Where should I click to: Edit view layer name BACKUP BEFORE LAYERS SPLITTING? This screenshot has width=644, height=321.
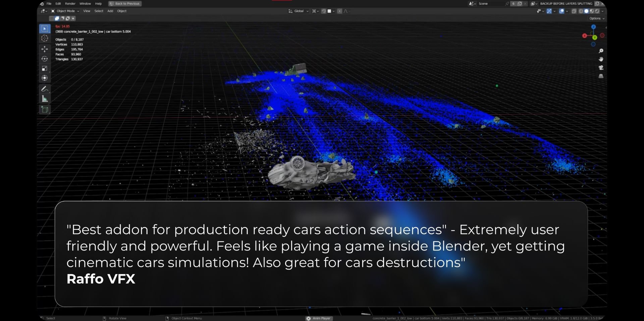click(566, 4)
